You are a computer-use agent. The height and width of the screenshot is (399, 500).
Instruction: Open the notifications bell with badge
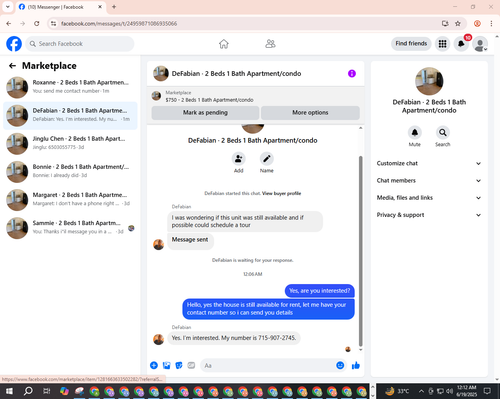pyautogui.click(x=461, y=44)
